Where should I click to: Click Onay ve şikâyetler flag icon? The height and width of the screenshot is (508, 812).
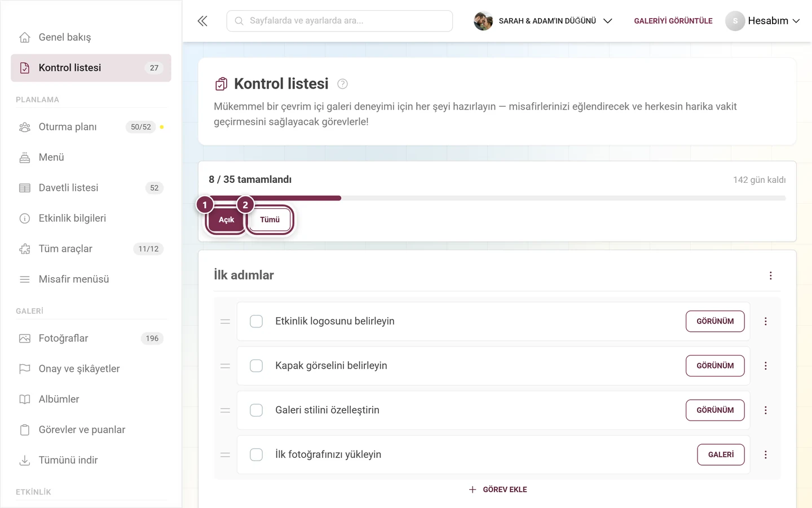click(x=25, y=369)
